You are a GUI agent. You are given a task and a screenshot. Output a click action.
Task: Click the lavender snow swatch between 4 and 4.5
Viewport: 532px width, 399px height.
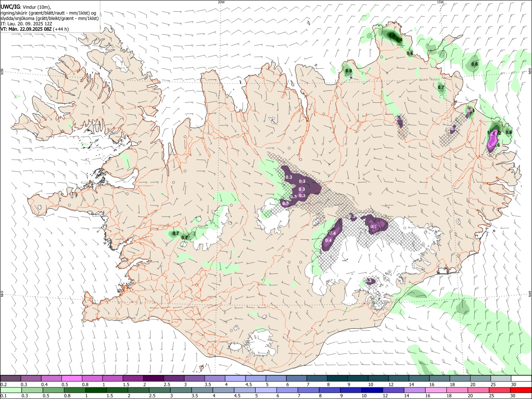(x=234, y=378)
